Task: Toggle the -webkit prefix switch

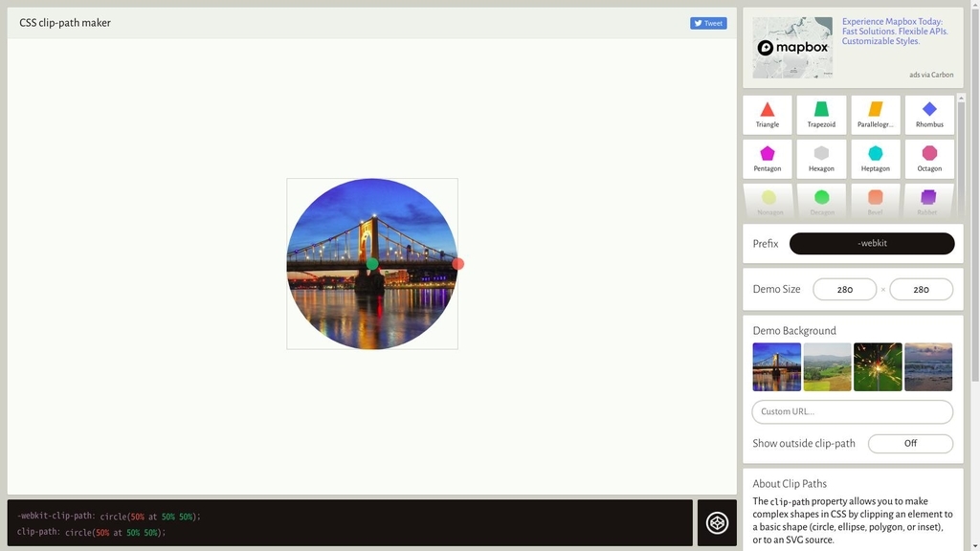Action: pos(872,244)
